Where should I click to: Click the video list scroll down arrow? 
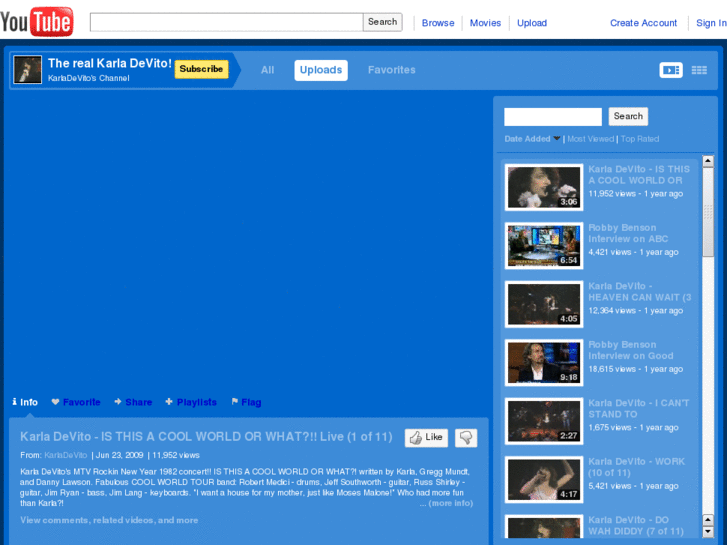coord(708,532)
